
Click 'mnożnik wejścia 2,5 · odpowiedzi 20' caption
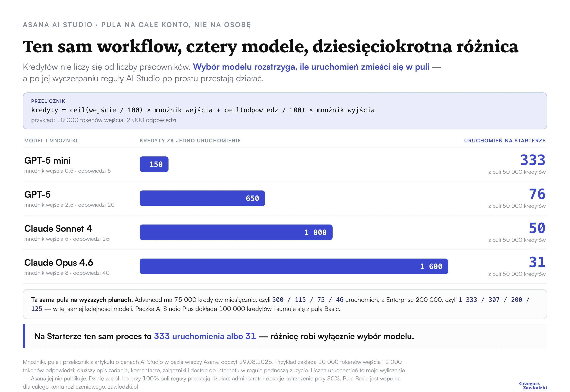69,205
